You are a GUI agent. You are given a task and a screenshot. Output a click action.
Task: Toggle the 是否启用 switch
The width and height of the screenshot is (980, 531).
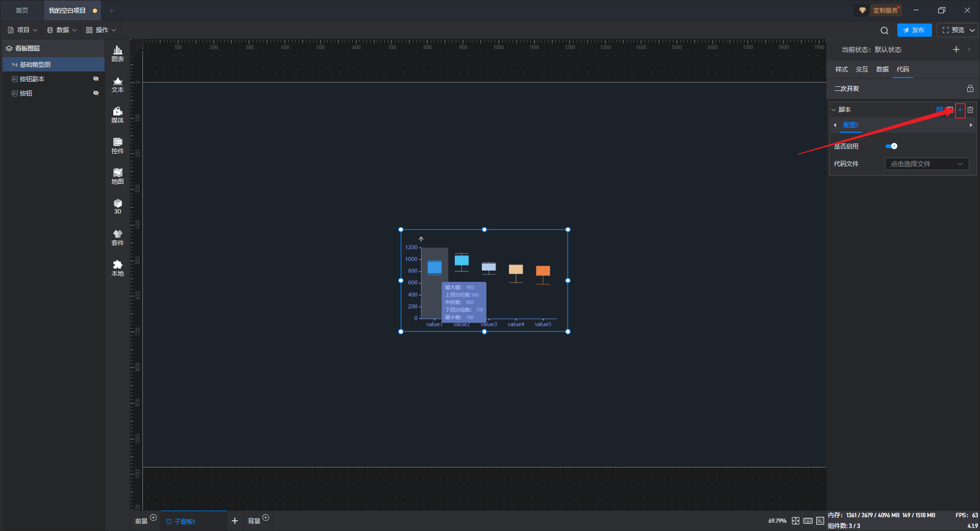891,147
